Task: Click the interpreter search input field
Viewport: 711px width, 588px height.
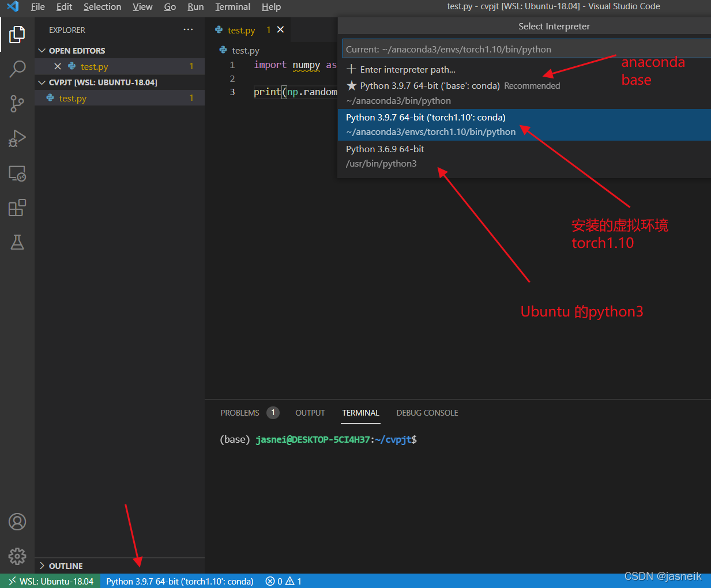Action: coord(526,49)
